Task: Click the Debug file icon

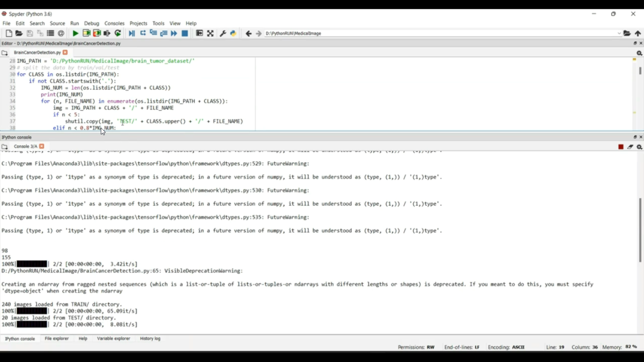Action: (132, 33)
